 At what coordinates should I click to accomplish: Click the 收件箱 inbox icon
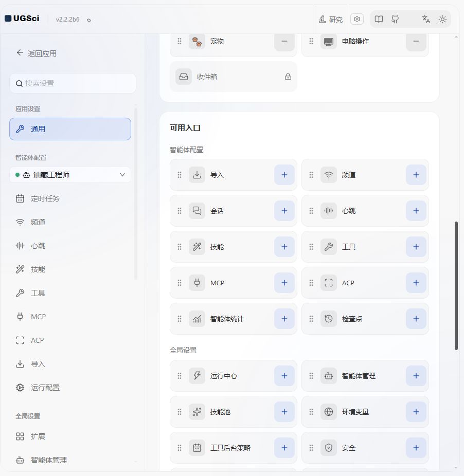184,77
